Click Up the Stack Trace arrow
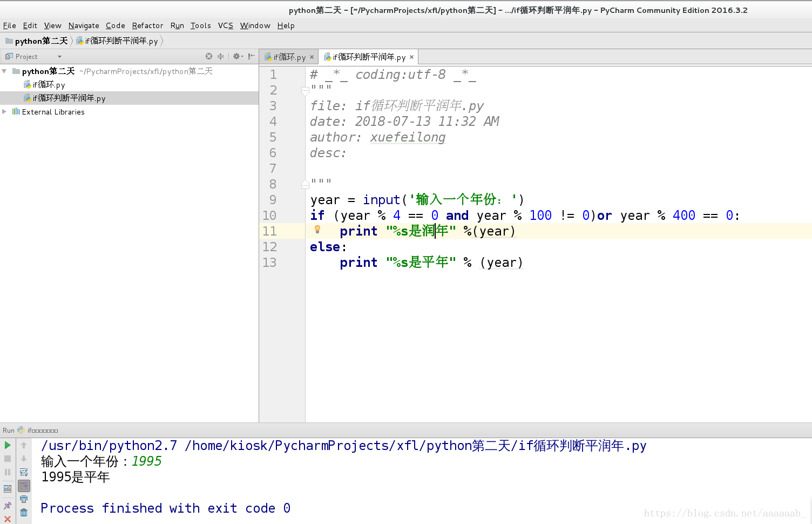The height and width of the screenshot is (524, 812). point(24,445)
